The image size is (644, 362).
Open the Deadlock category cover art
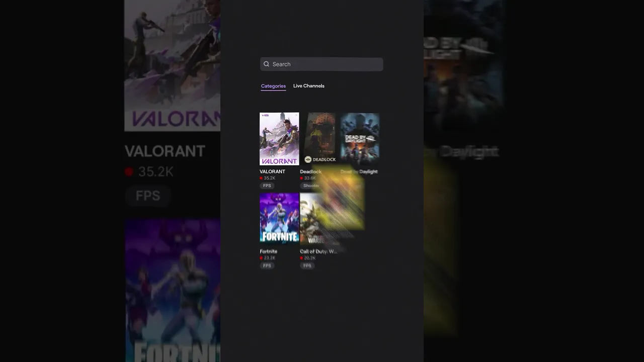pyautogui.click(x=319, y=139)
